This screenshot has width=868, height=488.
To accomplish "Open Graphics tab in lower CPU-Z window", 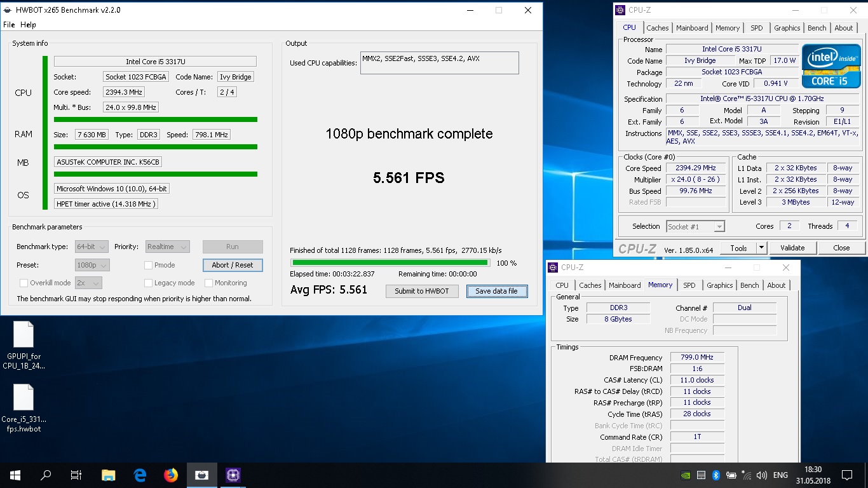I will 719,285.
